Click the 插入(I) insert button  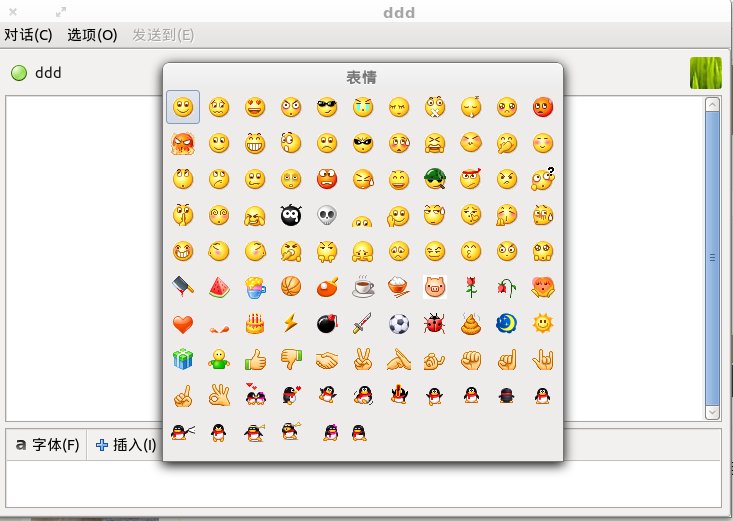pos(125,445)
